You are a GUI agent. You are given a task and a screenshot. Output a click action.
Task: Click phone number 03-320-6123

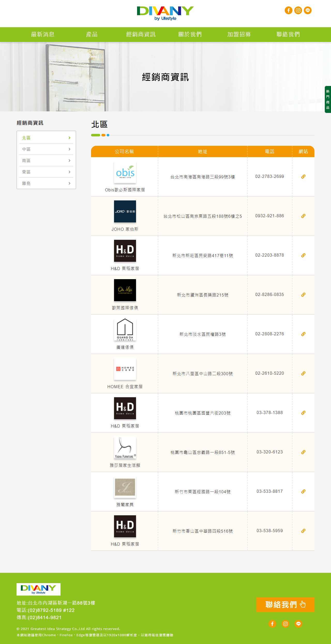270,452
